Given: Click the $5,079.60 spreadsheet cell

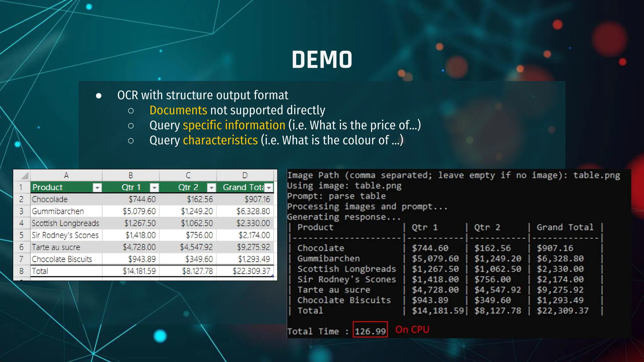Looking at the screenshot, I should pos(131,211).
